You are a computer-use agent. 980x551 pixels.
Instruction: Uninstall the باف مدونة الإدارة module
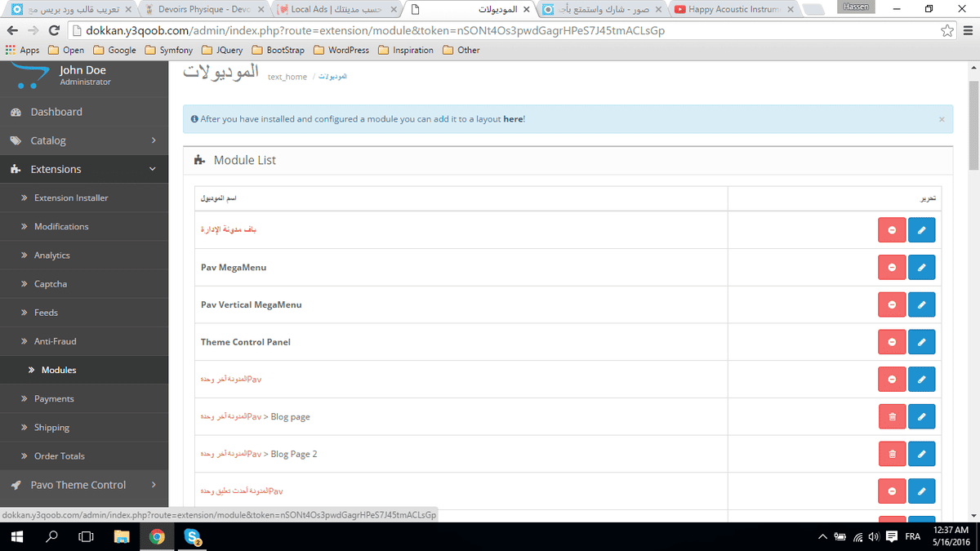(x=892, y=230)
